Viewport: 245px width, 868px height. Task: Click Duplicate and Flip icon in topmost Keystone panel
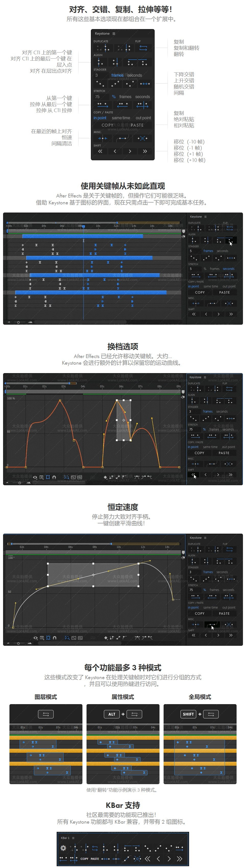(x=124, y=48)
